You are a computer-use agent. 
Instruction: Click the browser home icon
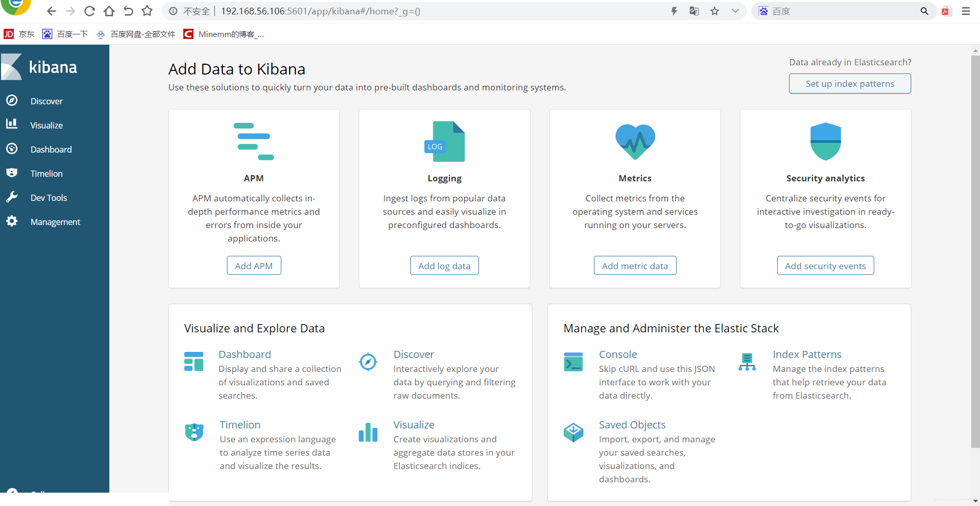(109, 11)
